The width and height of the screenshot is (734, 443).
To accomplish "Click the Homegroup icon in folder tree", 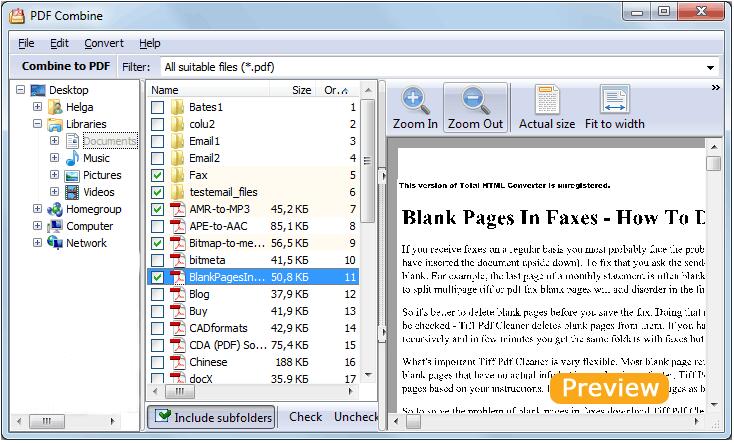I will [x=55, y=209].
